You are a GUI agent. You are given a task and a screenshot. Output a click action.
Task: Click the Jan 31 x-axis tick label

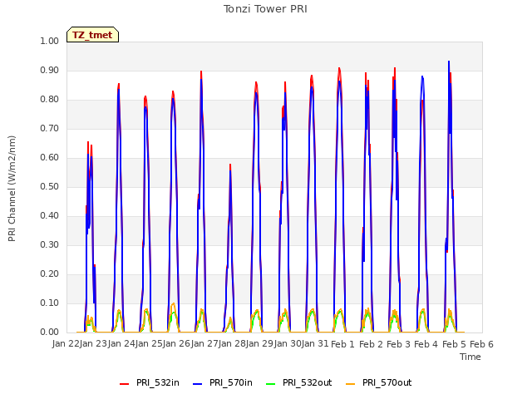[315, 344]
